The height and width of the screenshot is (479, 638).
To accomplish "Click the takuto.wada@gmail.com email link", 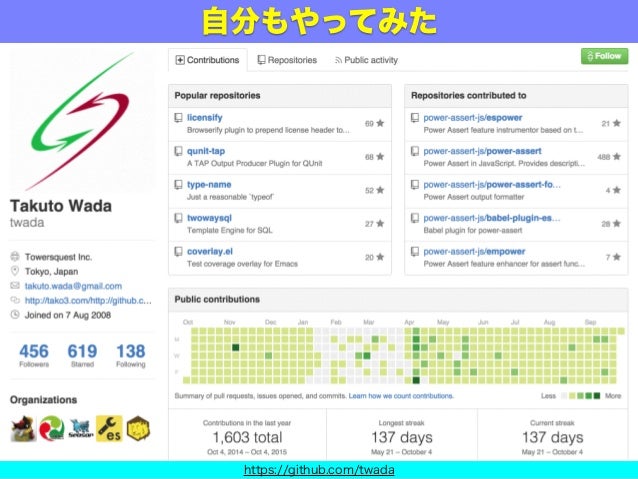I will coord(73,286).
